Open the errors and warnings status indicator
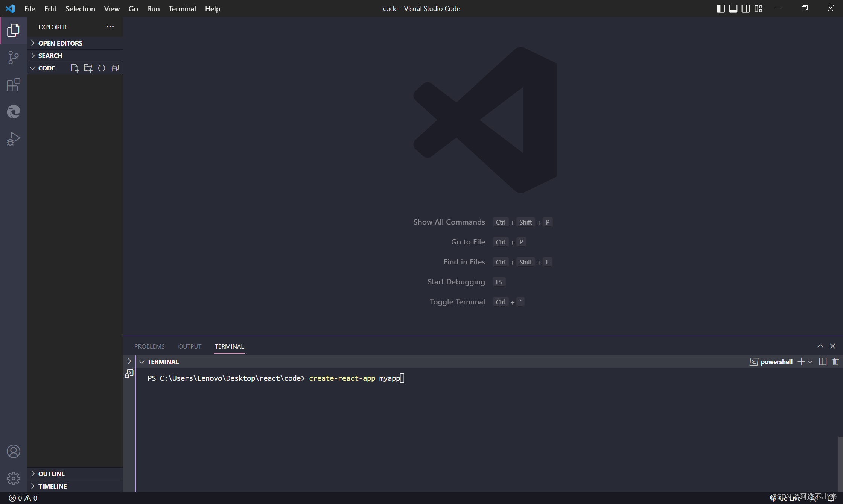The width and height of the screenshot is (843, 504). (x=23, y=498)
